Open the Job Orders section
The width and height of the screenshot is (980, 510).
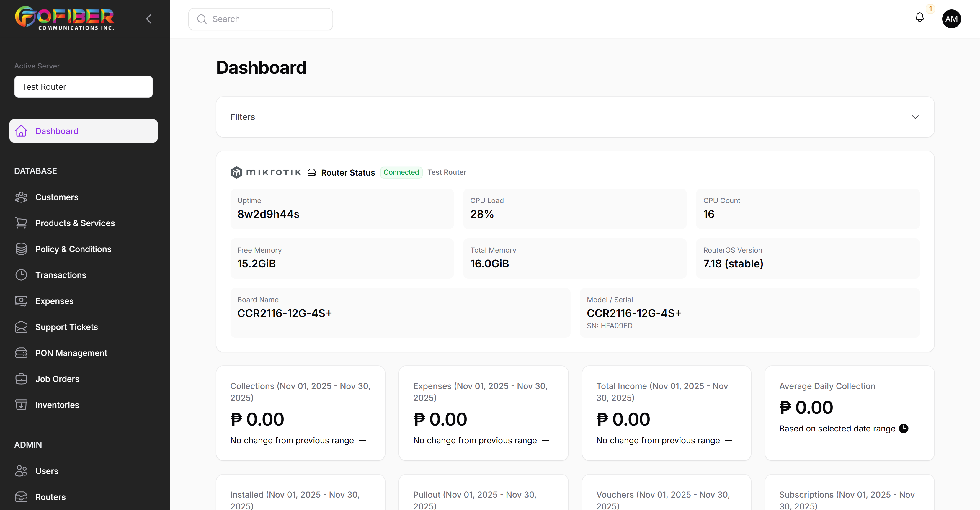pos(57,379)
